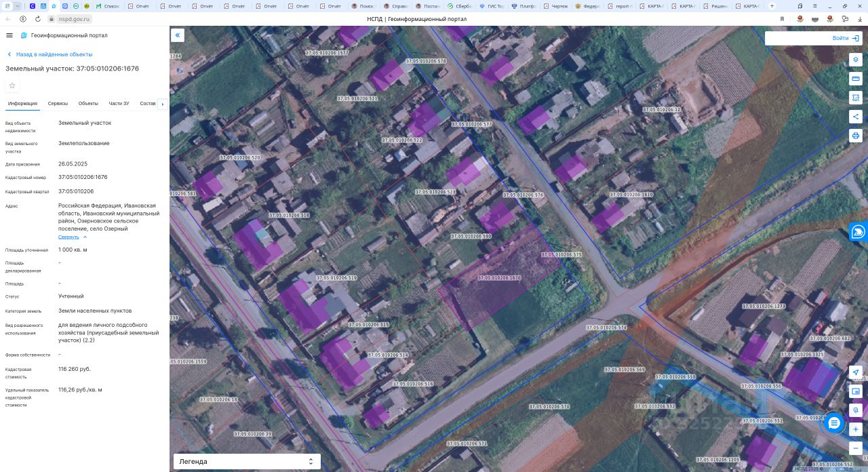The width and height of the screenshot is (868, 472).
Task: Click parcel label 37:05:010206:519 on map
Action: [336, 278]
